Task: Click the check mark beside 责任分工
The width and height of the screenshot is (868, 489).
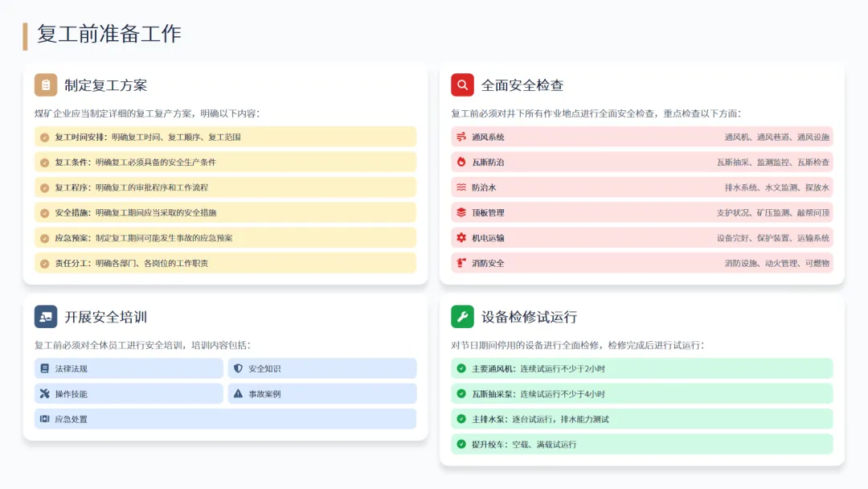Action: [45, 263]
